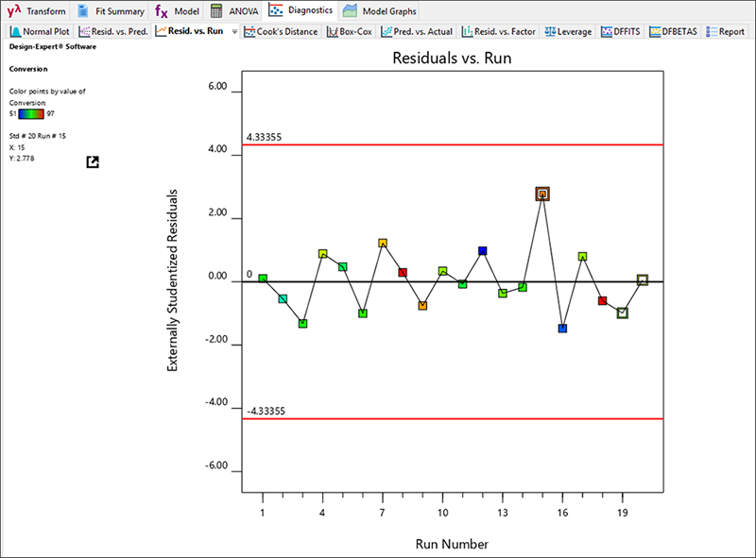Open the Box-Cox plot
The height and width of the screenshot is (558, 756).
click(350, 31)
